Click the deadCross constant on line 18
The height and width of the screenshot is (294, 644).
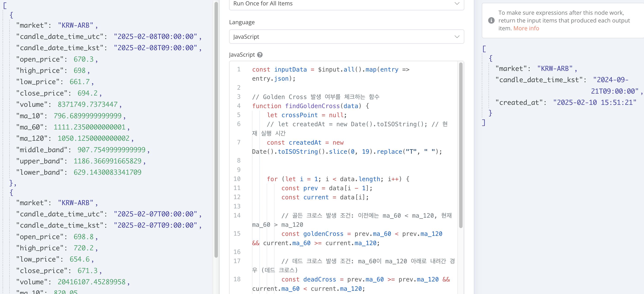[x=319, y=280]
